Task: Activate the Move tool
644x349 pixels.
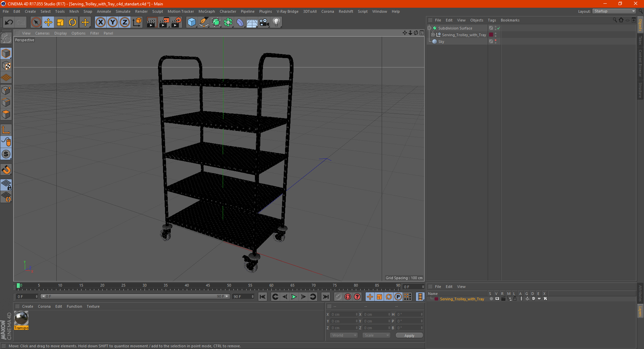Action: 48,22
